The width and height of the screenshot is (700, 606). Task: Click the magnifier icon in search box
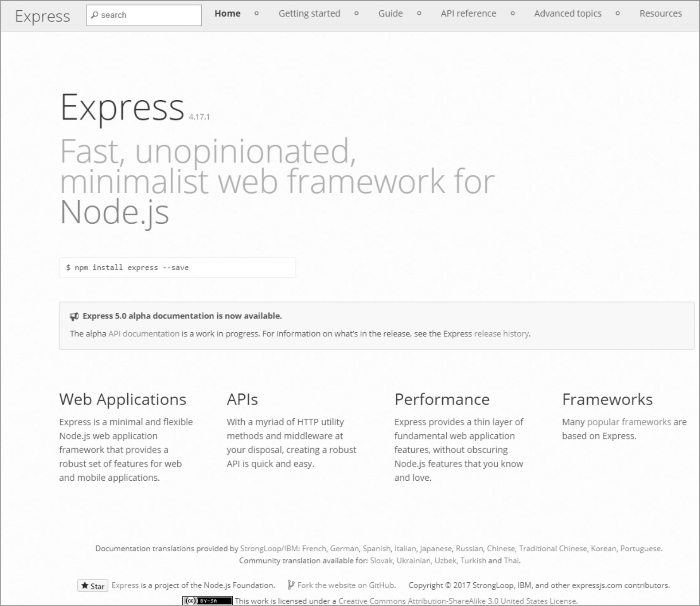click(x=95, y=15)
